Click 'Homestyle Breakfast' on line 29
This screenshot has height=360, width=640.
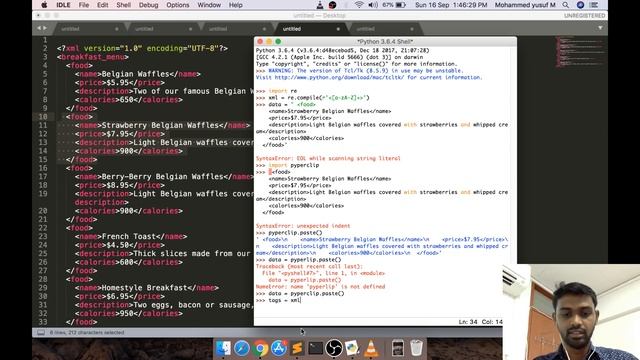pos(144,288)
